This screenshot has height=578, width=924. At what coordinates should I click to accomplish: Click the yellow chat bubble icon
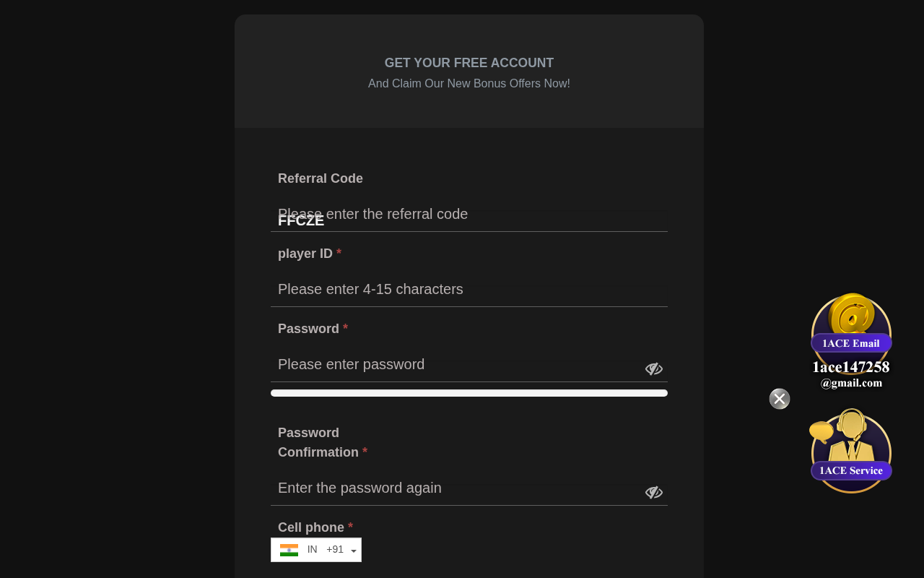[x=821, y=431]
